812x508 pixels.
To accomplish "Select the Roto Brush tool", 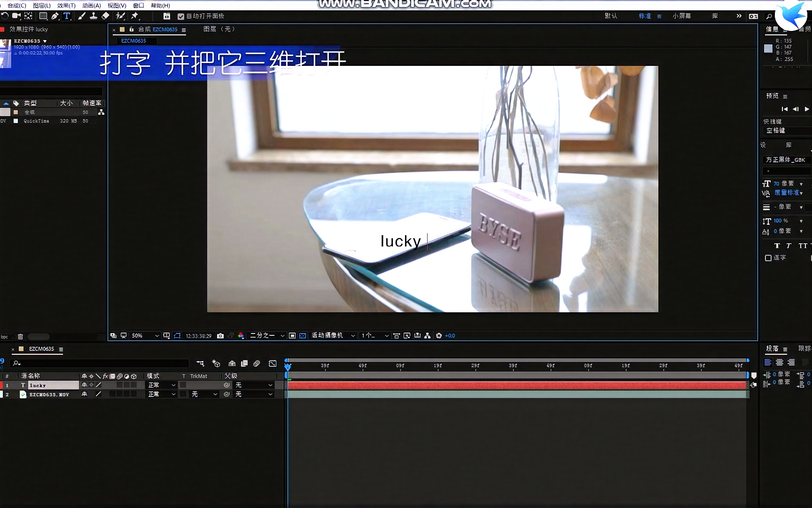I will [120, 16].
